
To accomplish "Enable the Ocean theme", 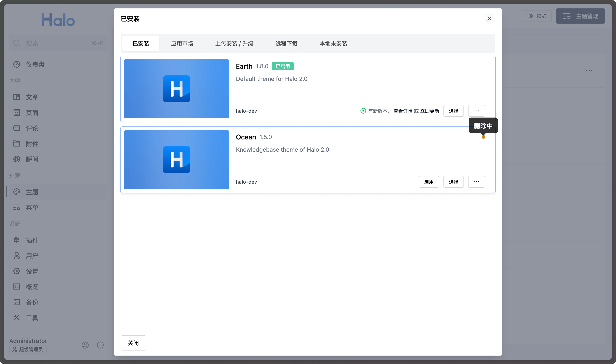I will (429, 182).
